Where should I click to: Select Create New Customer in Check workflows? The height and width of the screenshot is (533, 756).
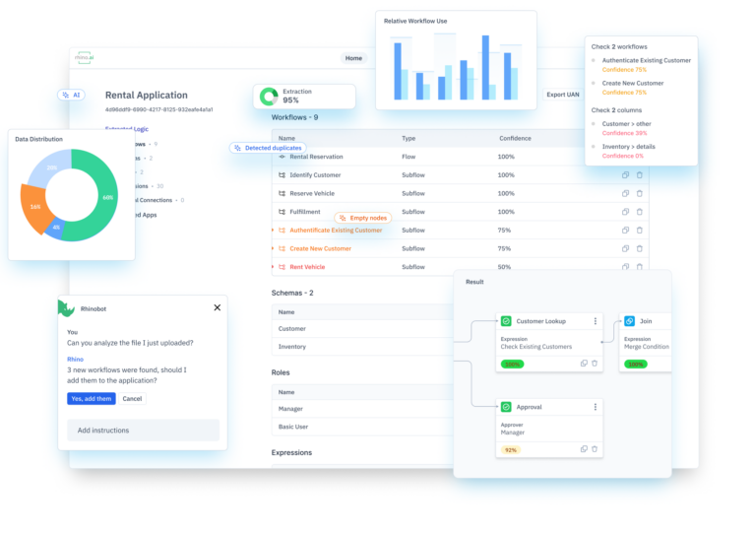point(633,84)
